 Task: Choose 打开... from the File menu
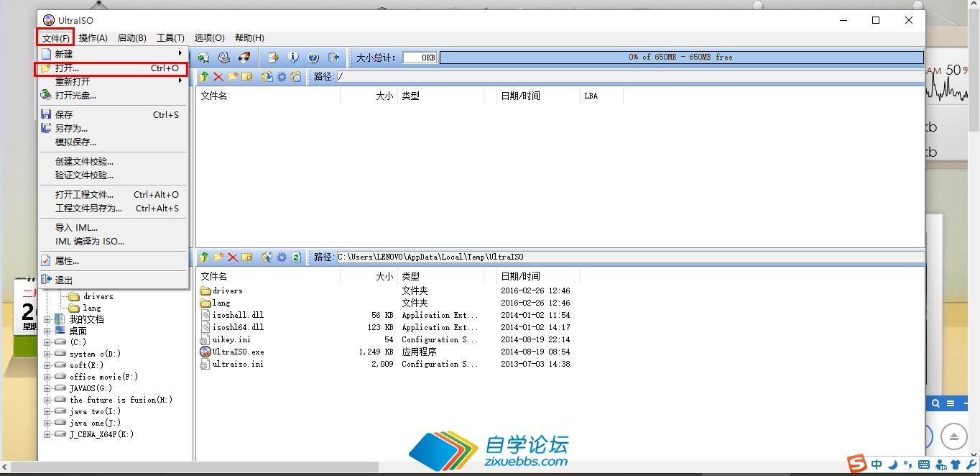111,68
